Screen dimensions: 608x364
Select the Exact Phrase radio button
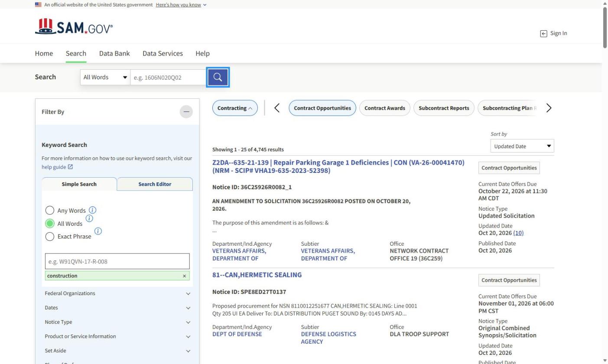pos(50,237)
